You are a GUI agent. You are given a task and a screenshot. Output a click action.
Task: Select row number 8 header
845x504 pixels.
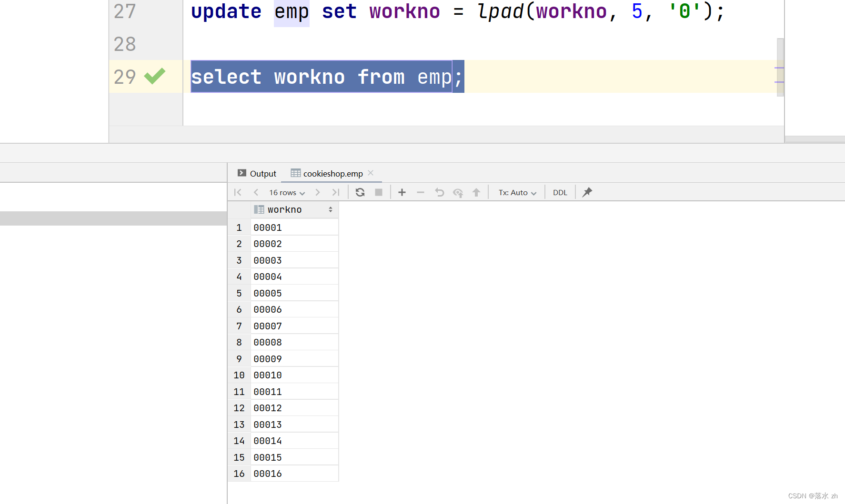click(x=239, y=342)
